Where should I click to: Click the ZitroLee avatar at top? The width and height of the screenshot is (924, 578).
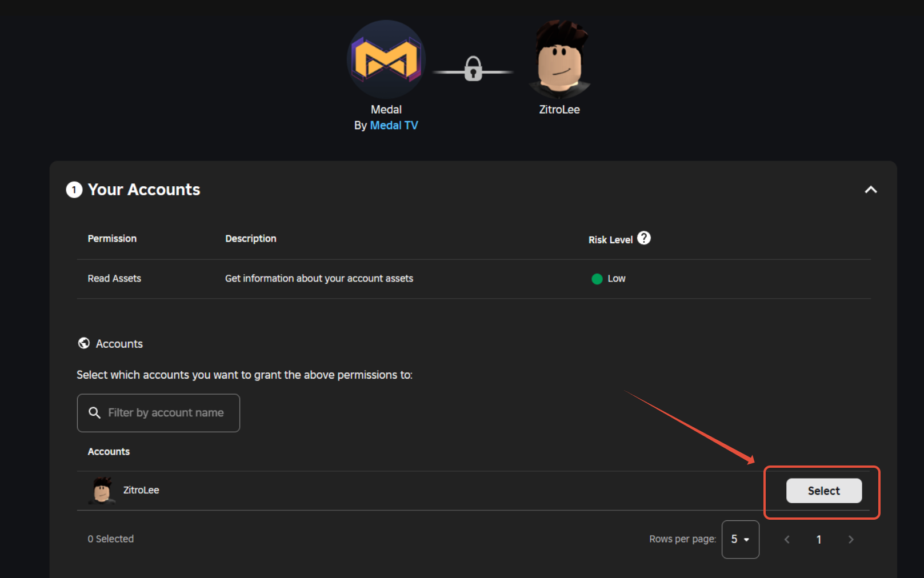point(559,59)
